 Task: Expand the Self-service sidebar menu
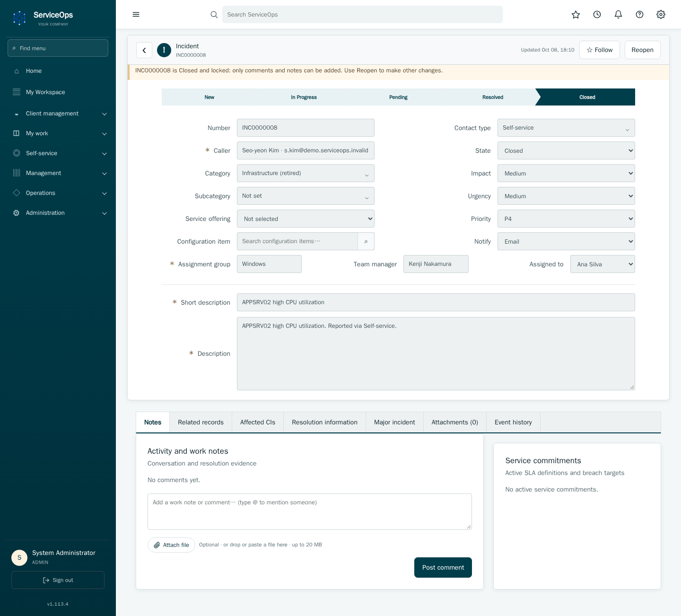tap(58, 153)
